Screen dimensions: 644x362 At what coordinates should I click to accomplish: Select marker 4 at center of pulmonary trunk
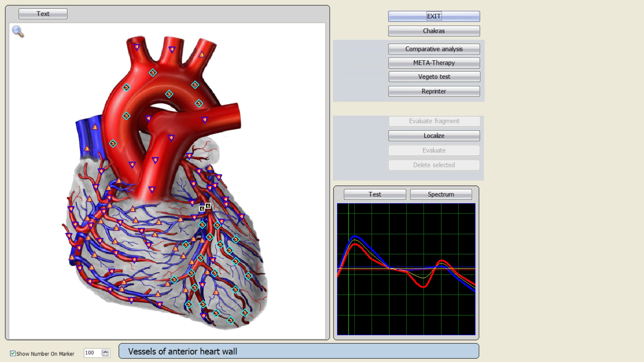tap(171, 138)
